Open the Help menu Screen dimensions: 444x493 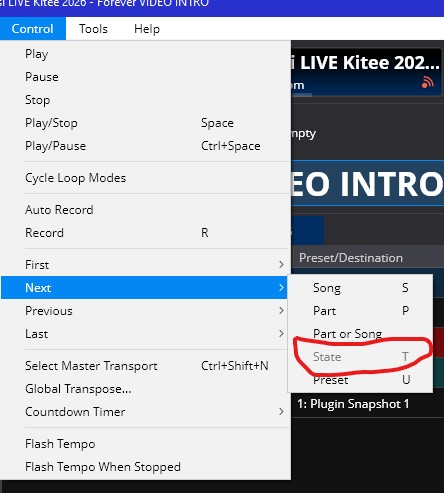click(147, 29)
